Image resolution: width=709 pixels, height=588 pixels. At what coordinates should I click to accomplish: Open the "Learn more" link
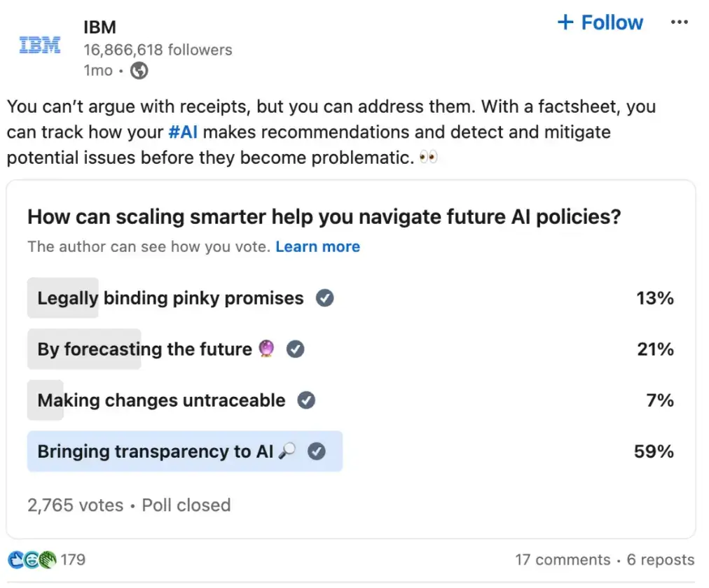pyautogui.click(x=317, y=246)
